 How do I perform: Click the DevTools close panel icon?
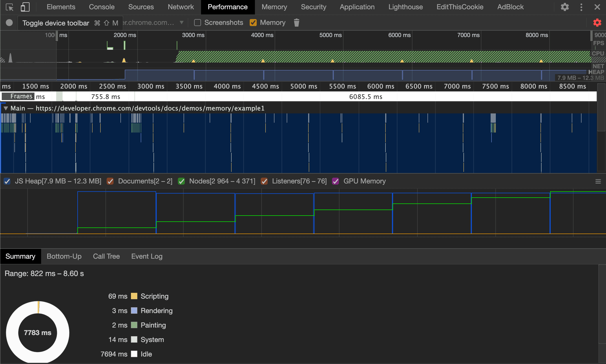(597, 7)
